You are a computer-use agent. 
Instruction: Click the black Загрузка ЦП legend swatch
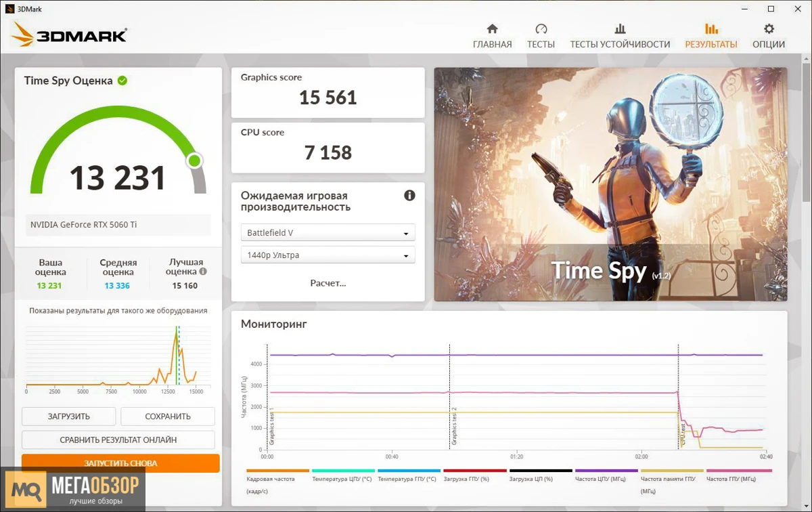coord(541,471)
